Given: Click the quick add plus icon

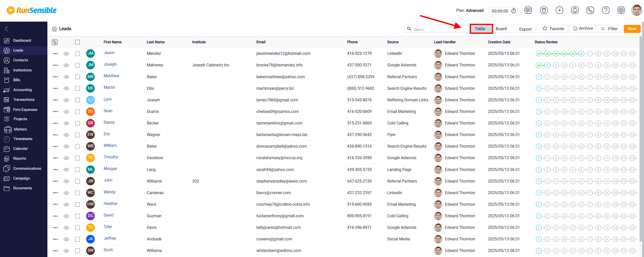Looking at the screenshot, I should pos(559,10).
